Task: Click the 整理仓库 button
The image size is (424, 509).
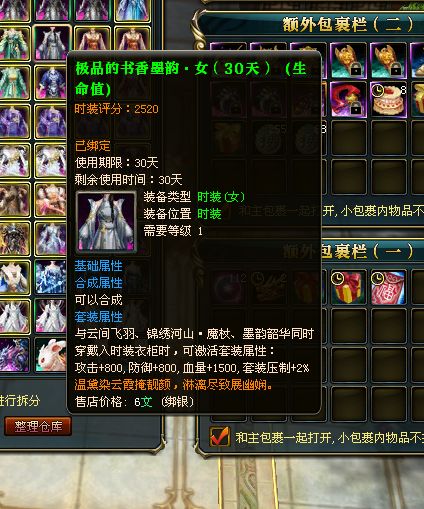Action: click(38, 426)
